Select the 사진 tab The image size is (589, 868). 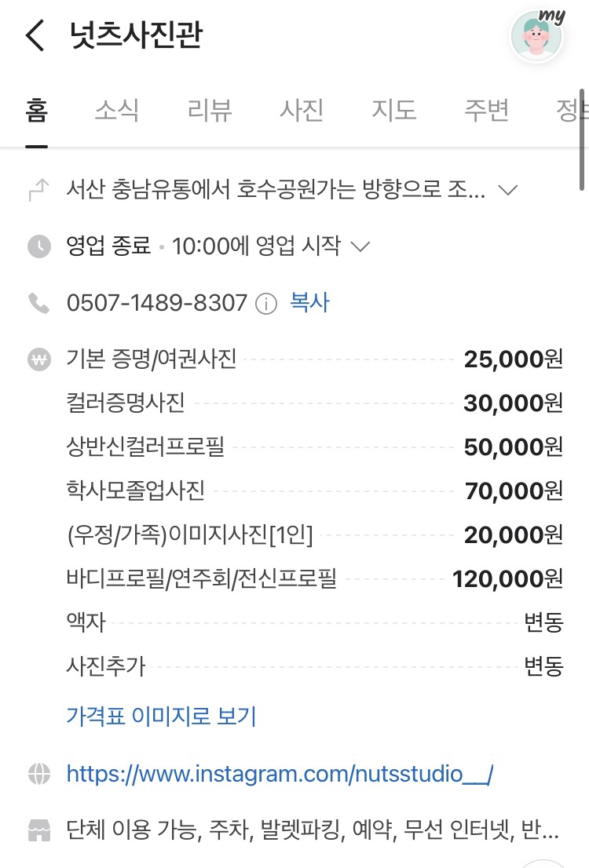tap(302, 111)
